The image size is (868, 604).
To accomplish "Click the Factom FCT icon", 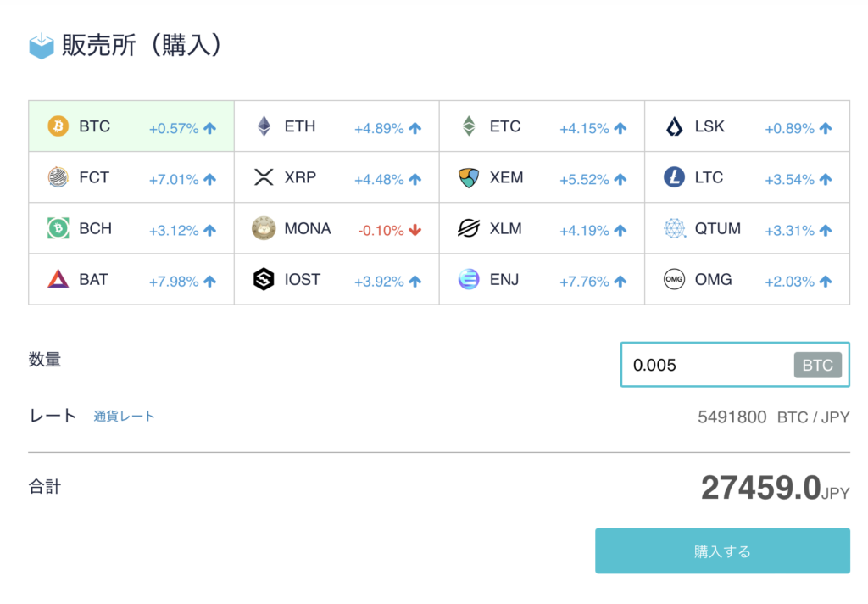I will pos(58,177).
